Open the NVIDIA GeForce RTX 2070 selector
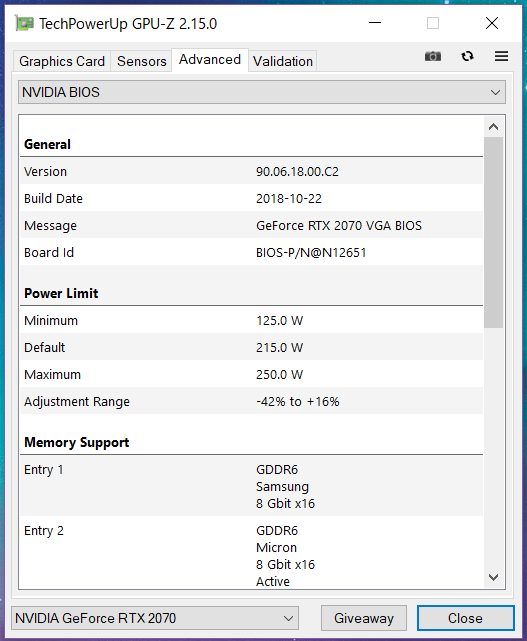The height and width of the screenshot is (641, 527). pyautogui.click(x=155, y=618)
